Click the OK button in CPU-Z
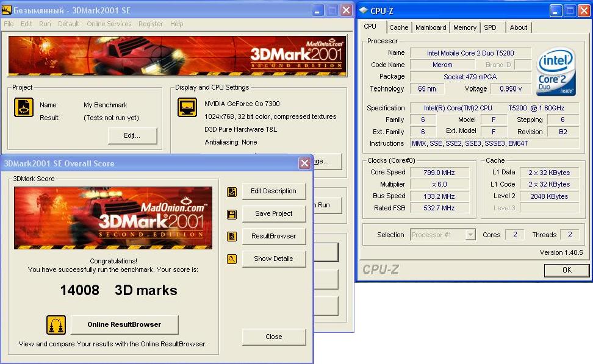This screenshot has height=364, width=593. pyautogui.click(x=567, y=270)
